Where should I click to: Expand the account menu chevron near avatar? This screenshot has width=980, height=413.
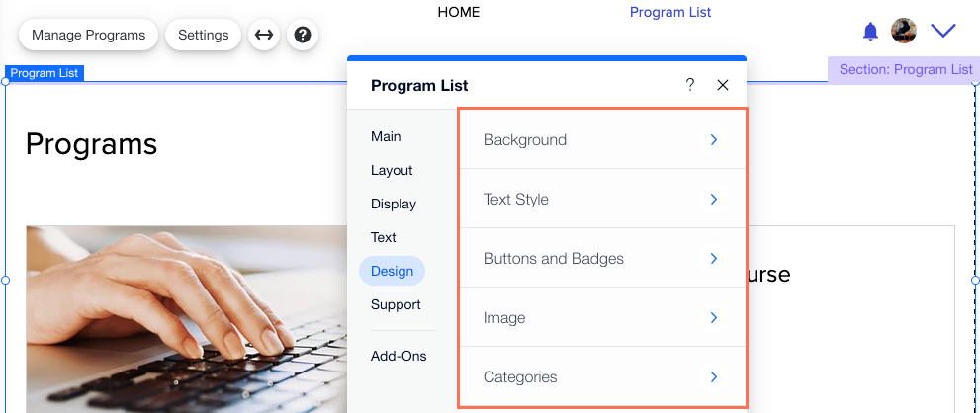click(943, 31)
